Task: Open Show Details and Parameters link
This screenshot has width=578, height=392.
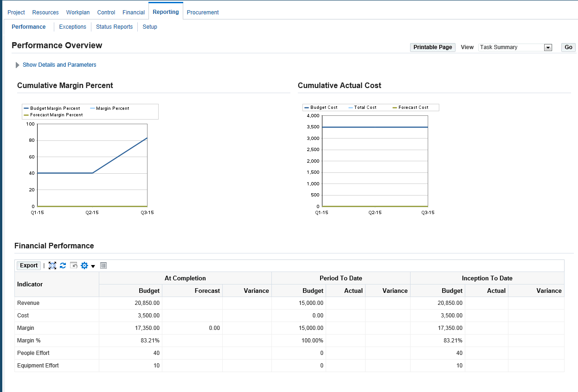Action: point(59,65)
